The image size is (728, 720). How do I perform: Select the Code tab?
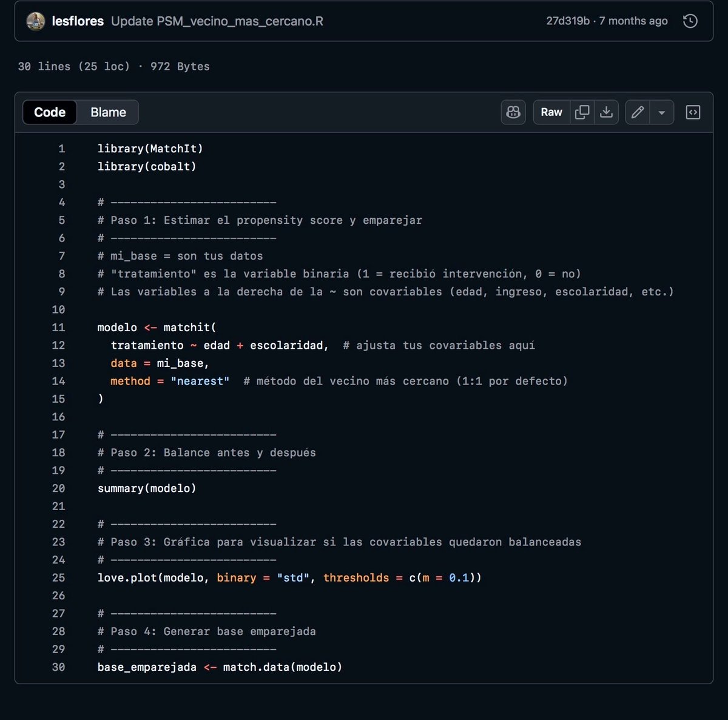49,112
